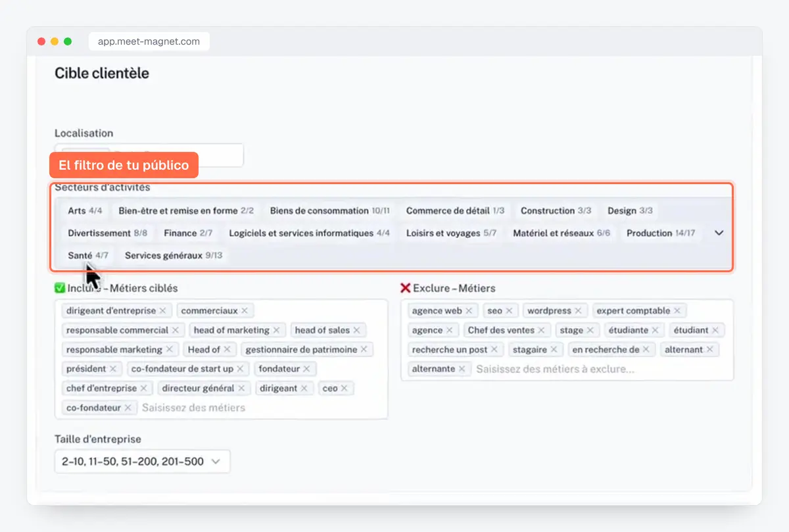The image size is (789, 532).
Task: Click the app.meet-magnet.com address bar
Action: [149, 41]
